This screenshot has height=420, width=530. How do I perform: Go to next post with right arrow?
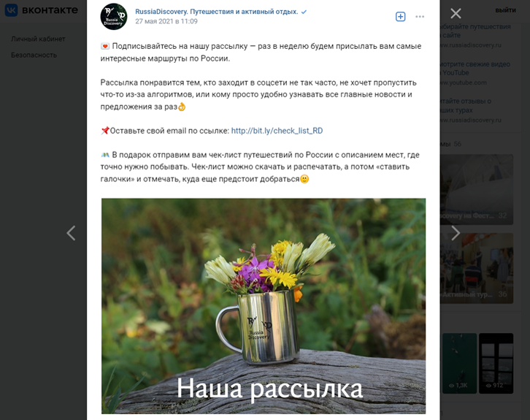tap(456, 233)
